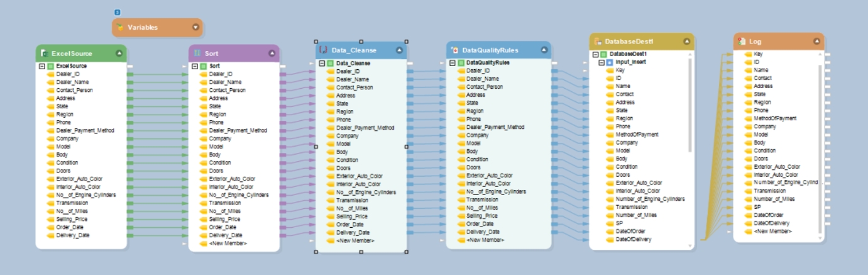The height and width of the screenshot is (275, 868).
Task: Select Address field in Log node
Action: (762, 86)
